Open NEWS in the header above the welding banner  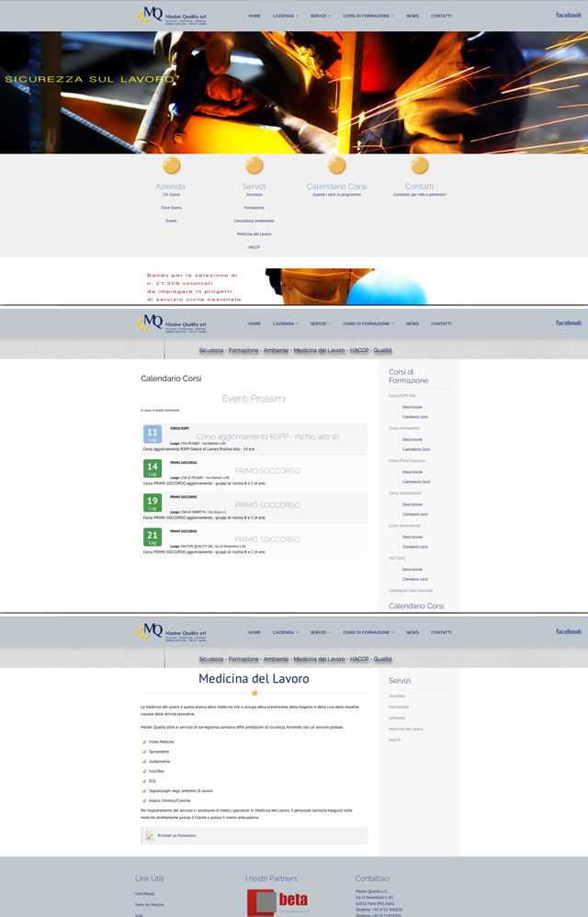pos(413,16)
